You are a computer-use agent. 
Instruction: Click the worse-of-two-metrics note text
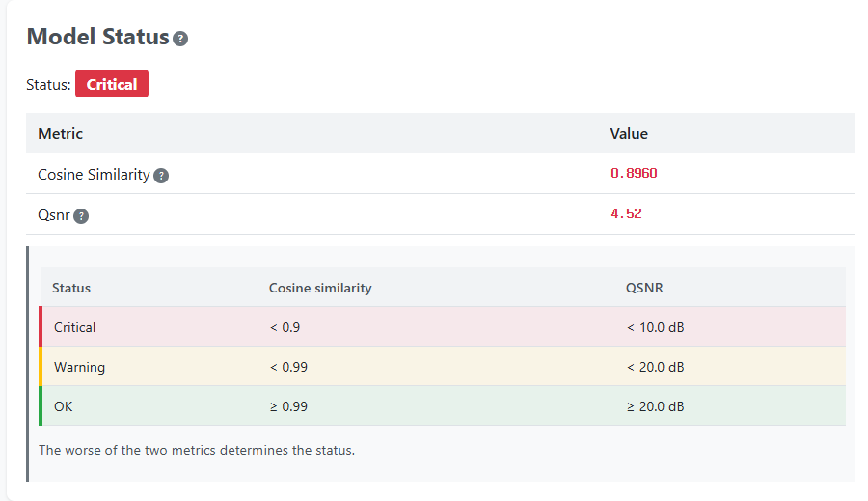click(x=197, y=450)
